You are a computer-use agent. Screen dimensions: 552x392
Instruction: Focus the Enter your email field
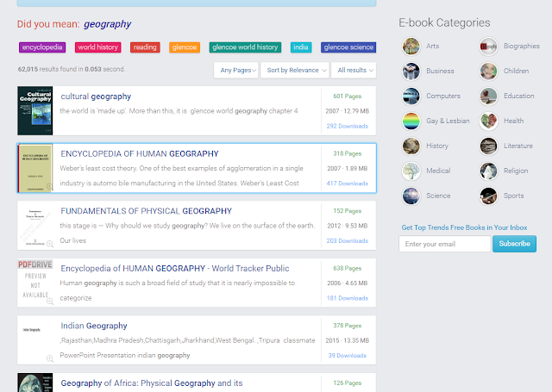[x=445, y=244]
